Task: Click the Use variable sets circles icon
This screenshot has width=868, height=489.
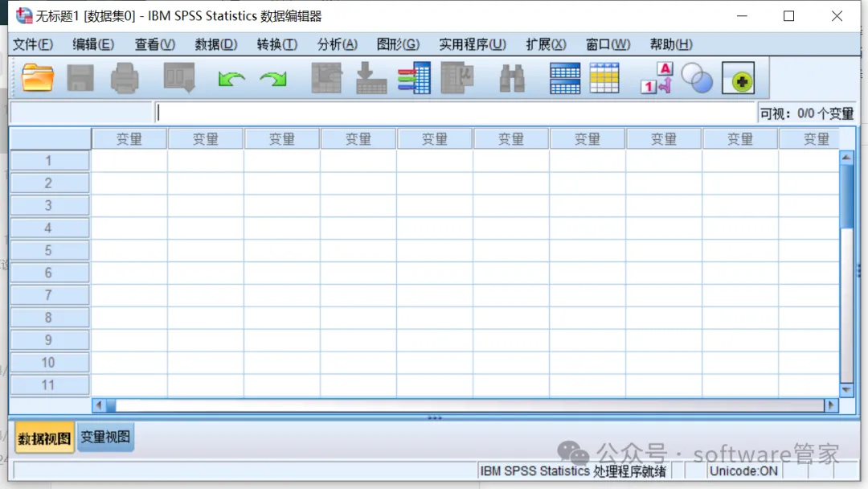Action: pos(697,78)
